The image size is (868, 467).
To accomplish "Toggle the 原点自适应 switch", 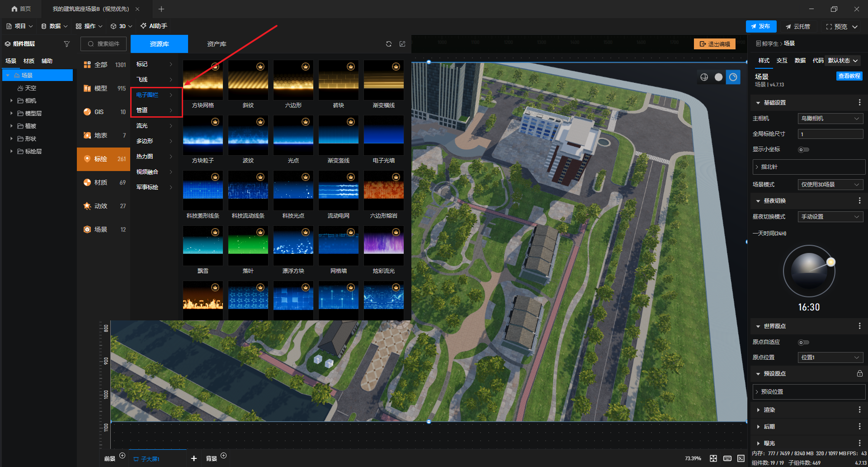I will pos(803,342).
